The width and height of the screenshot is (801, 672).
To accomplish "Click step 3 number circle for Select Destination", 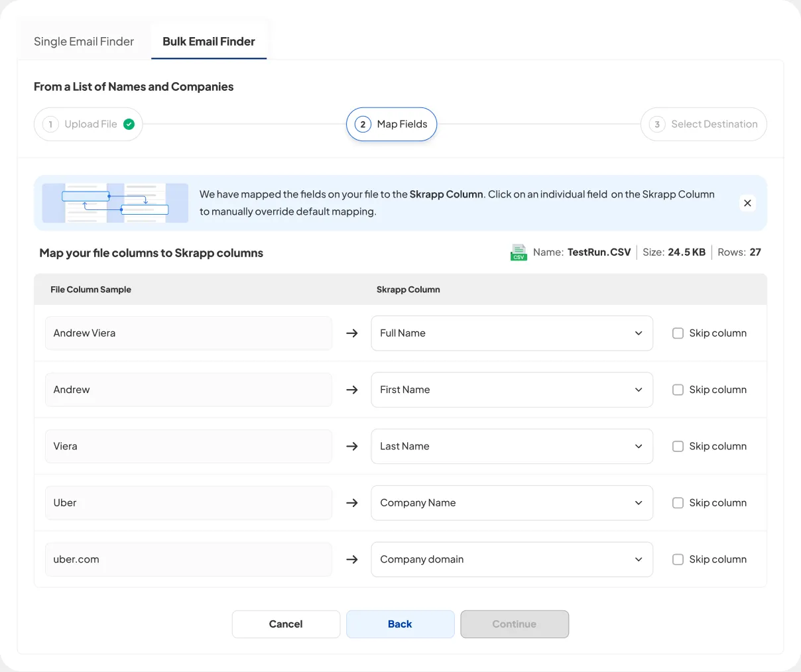I will (x=657, y=124).
